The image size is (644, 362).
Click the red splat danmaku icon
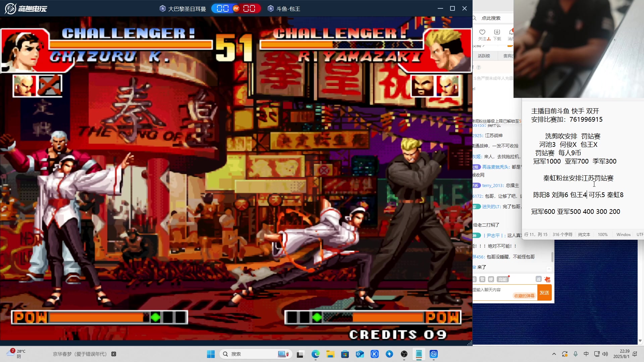(547, 279)
